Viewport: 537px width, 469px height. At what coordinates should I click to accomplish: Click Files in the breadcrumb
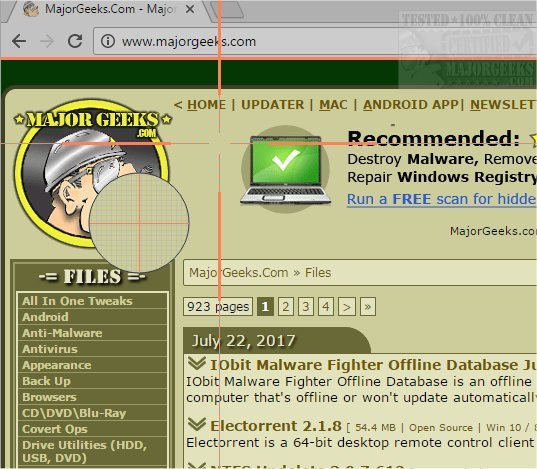pos(318,273)
